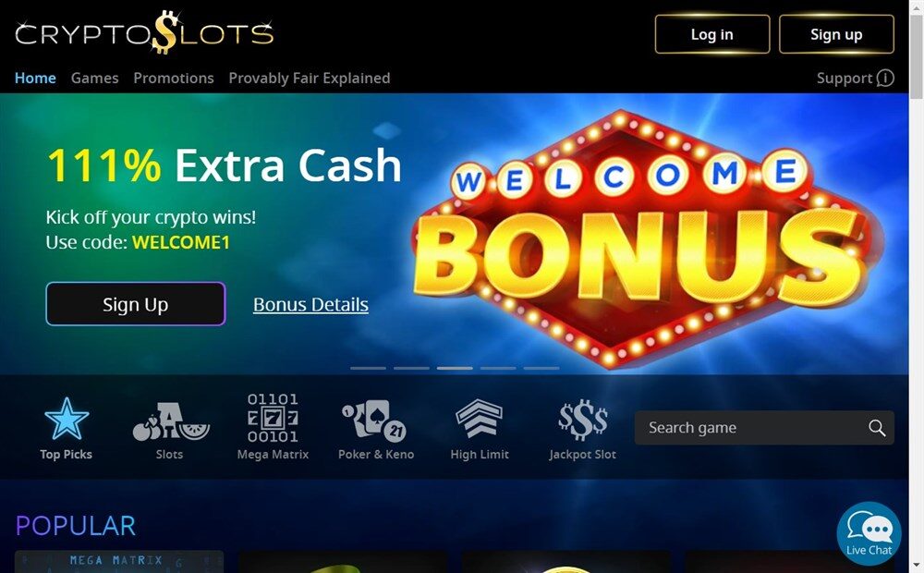
Task: Click the Support info icon
Action: click(885, 78)
